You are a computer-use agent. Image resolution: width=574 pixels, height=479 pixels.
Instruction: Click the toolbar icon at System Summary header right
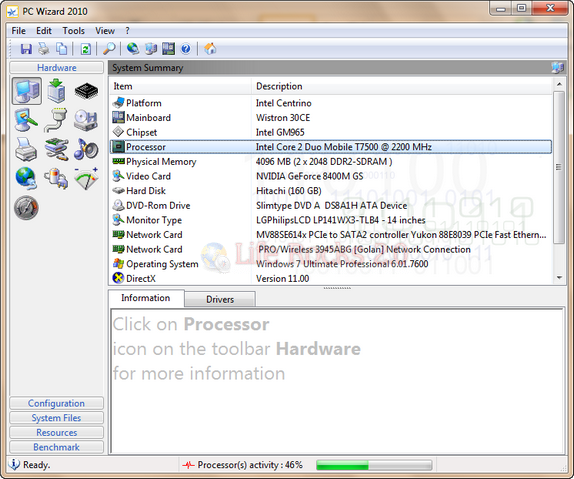click(557, 68)
